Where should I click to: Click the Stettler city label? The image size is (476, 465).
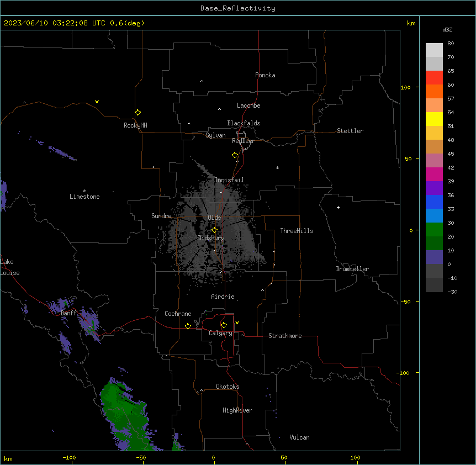(350, 131)
